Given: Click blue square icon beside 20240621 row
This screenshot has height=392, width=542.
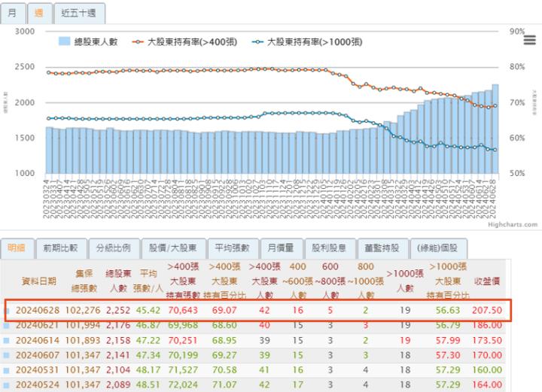Looking at the screenshot, I should (x=8, y=324).
